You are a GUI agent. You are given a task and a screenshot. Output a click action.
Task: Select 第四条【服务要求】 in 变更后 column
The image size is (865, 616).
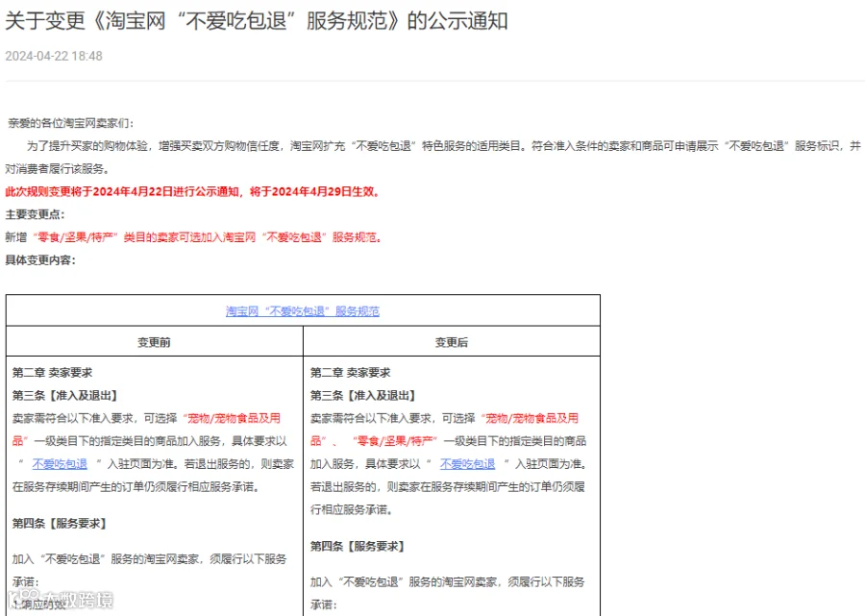357,546
